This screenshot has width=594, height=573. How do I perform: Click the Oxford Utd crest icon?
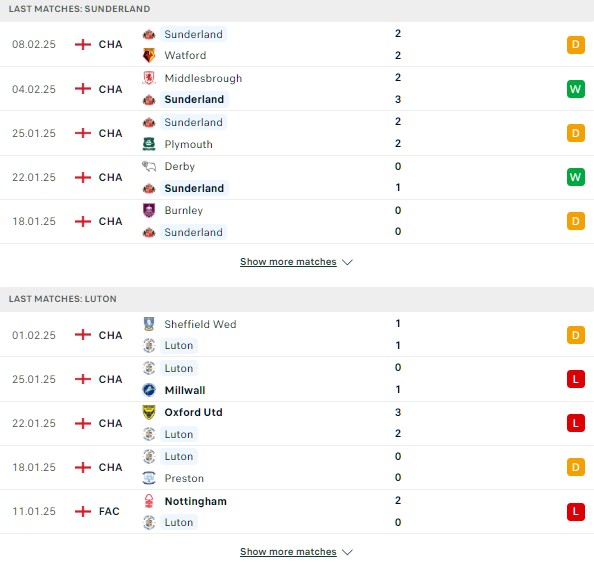point(149,412)
